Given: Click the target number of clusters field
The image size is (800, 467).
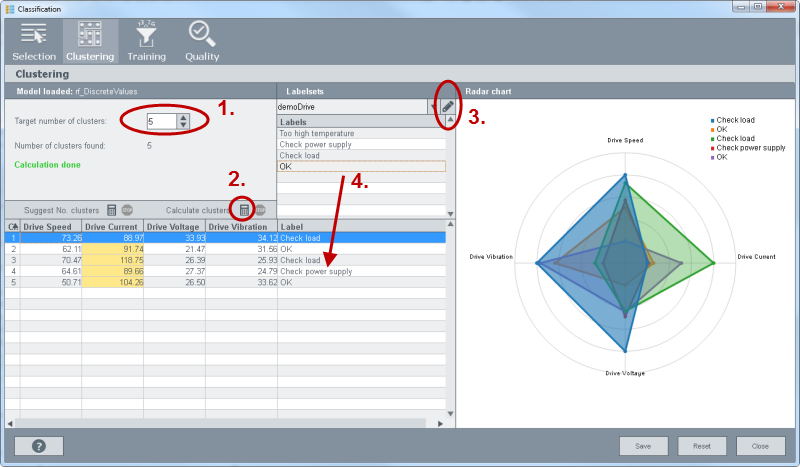Looking at the screenshot, I should (x=160, y=121).
